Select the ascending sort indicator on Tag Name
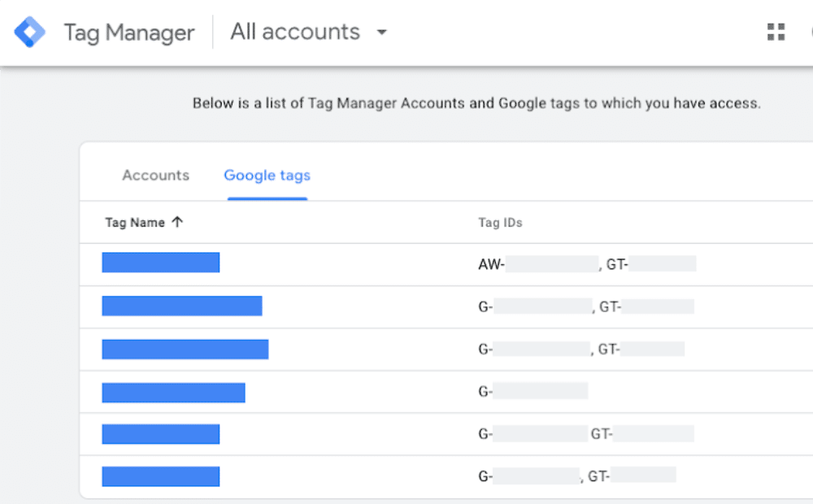This screenshot has width=813, height=504. pyautogui.click(x=178, y=221)
